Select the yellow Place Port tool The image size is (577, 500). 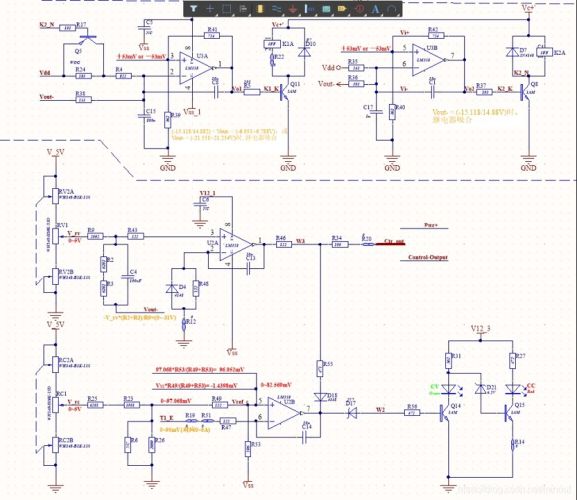pos(342,8)
